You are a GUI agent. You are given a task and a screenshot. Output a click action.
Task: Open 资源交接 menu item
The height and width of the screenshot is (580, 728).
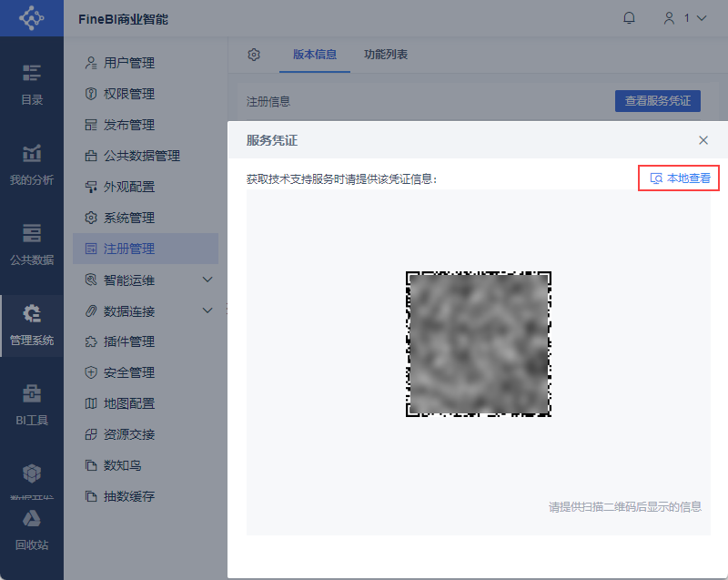[x=146, y=434]
